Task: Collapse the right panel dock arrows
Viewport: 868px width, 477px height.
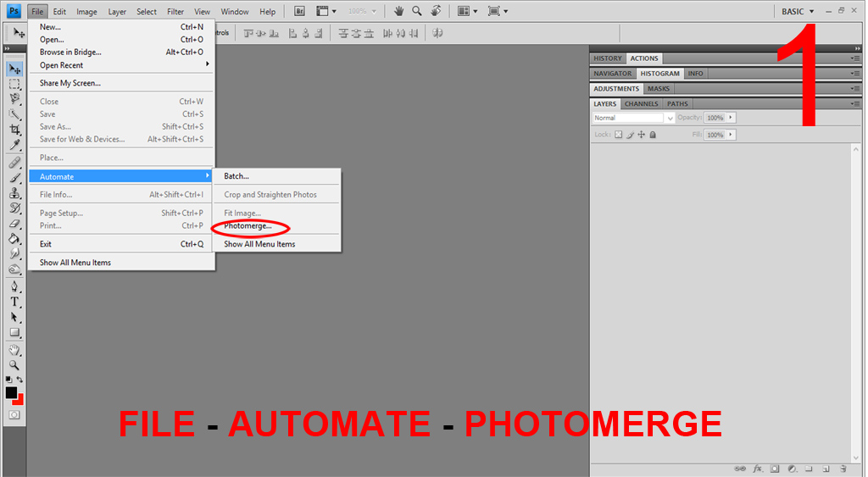Action: [x=858, y=48]
